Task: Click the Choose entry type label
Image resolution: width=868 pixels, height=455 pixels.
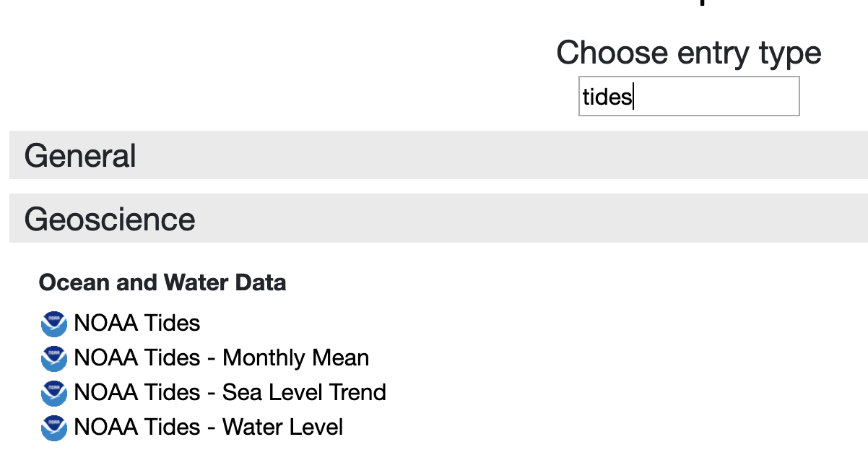Action: click(689, 53)
